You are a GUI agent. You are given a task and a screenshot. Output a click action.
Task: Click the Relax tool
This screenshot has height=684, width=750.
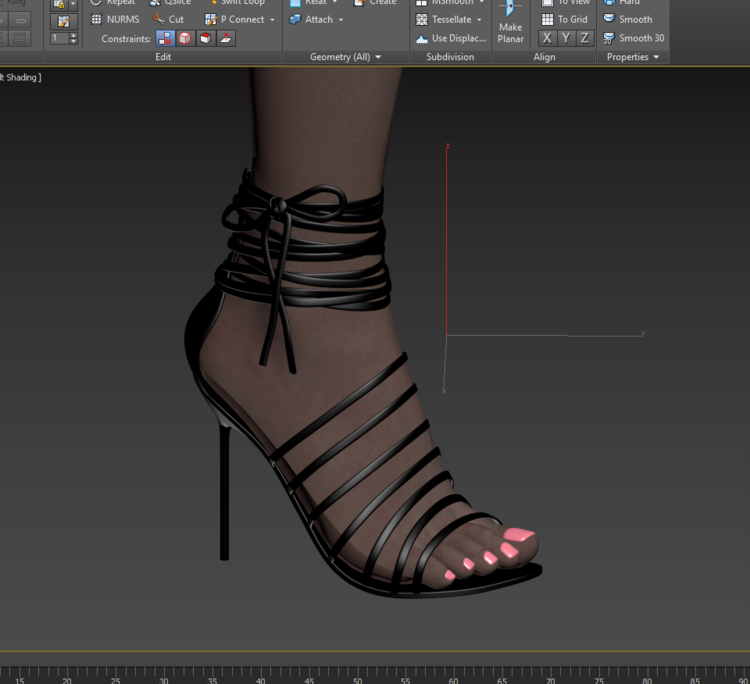tap(310, 2)
